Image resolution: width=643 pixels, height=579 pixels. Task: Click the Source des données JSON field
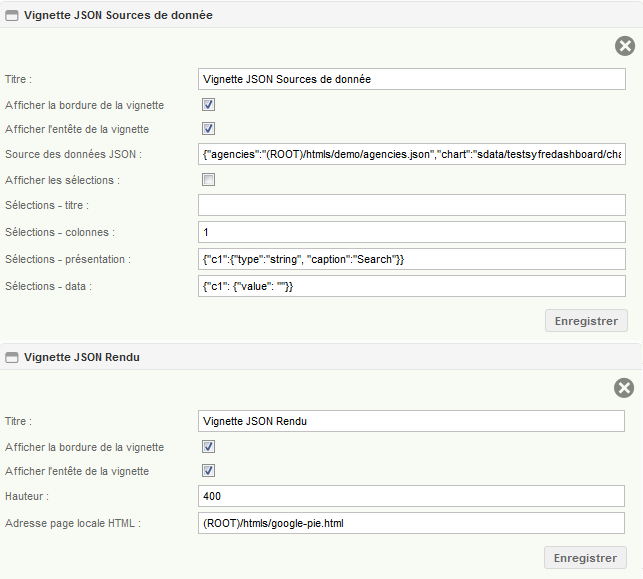coord(412,154)
